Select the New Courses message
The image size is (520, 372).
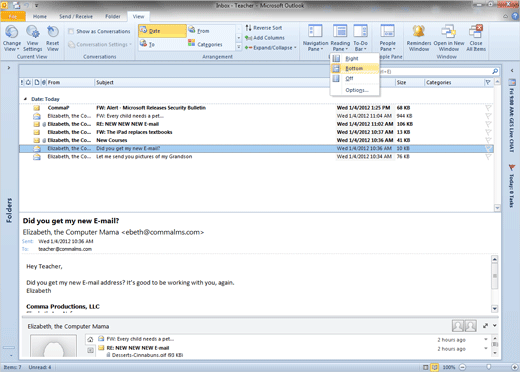pyautogui.click(x=256, y=140)
